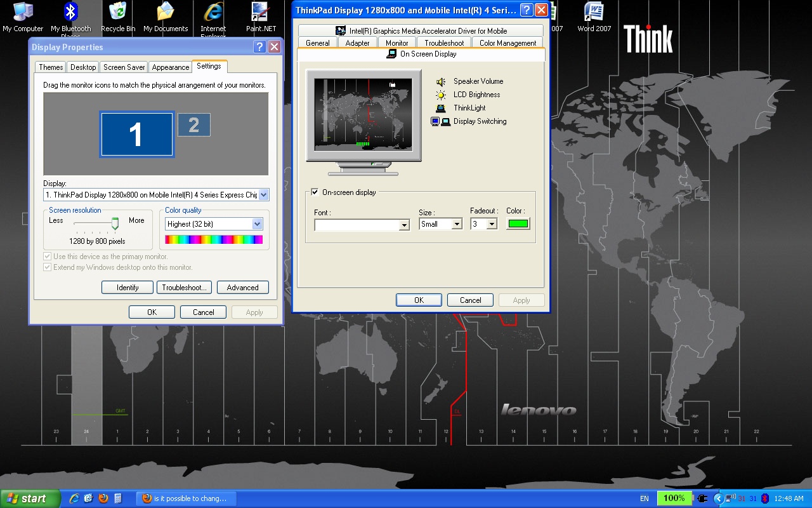This screenshot has width=812, height=508.
Task: Switch to the Screen Saver tab
Action: click(x=124, y=67)
